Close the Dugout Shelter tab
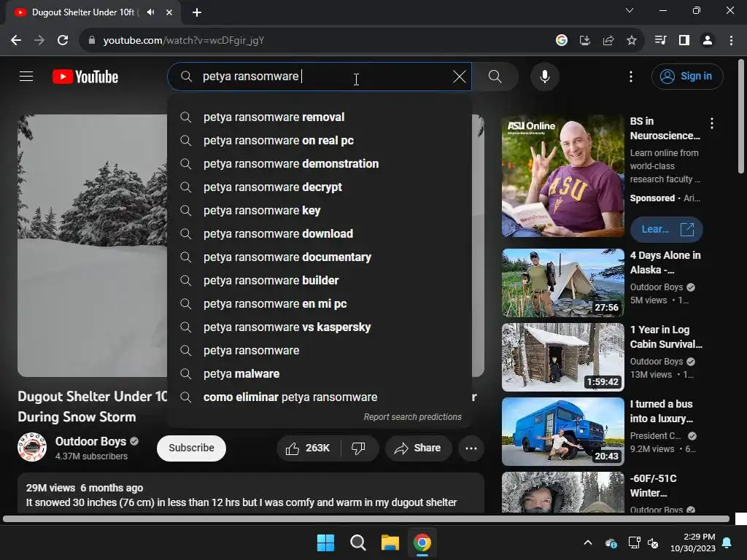Viewport: 747px width, 560px height. point(169,12)
